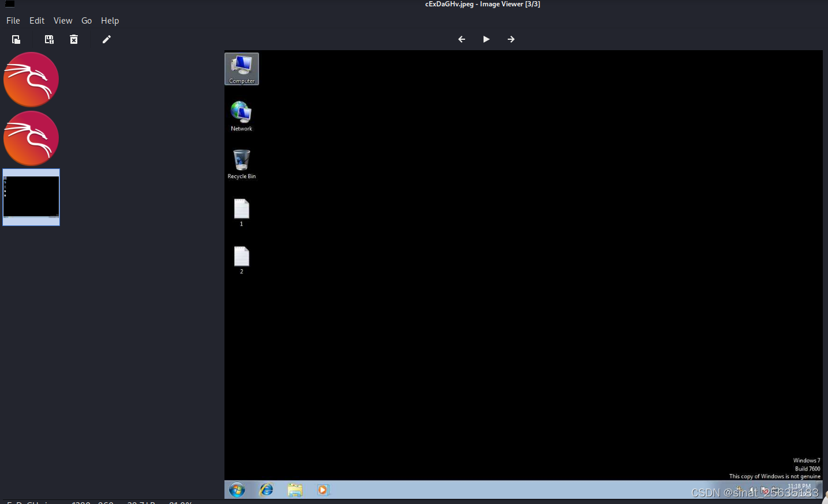The image size is (828, 504).
Task: Open the File menu
Action: (x=13, y=21)
